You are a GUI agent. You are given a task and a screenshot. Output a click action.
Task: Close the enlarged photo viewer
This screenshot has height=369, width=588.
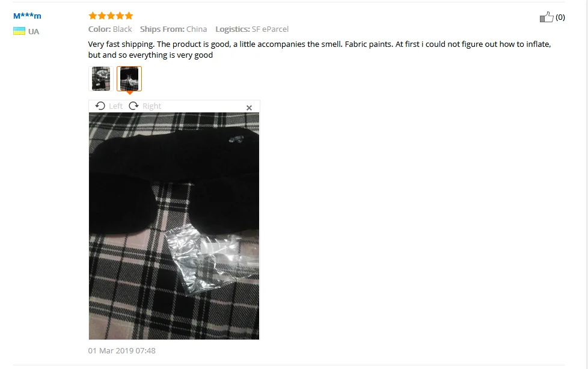pos(249,108)
